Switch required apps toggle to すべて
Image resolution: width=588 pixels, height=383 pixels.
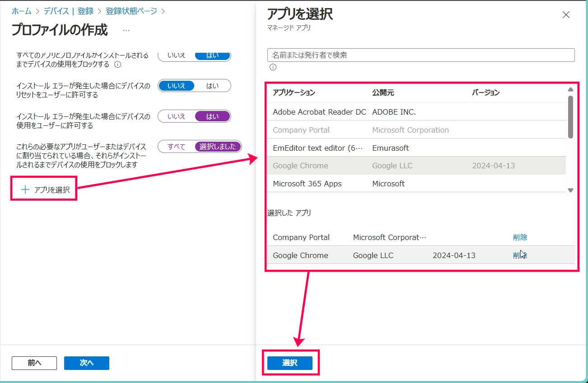177,147
